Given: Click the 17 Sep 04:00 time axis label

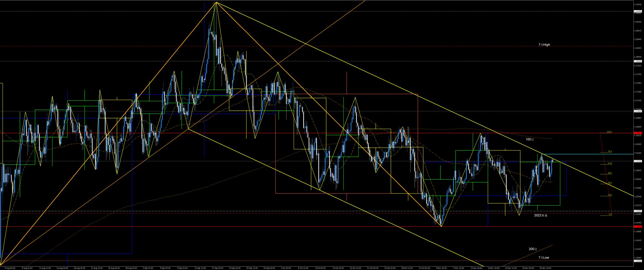Looking at the screenshot, I should pyautogui.click(x=217, y=268).
